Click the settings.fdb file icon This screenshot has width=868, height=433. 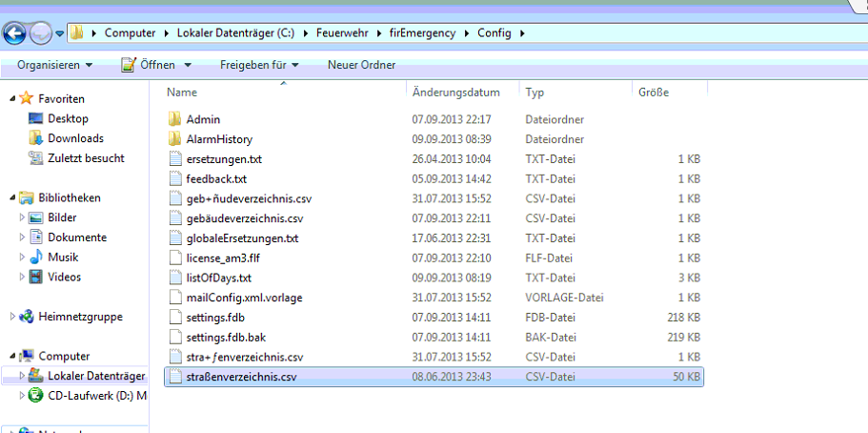click(174, 317)
